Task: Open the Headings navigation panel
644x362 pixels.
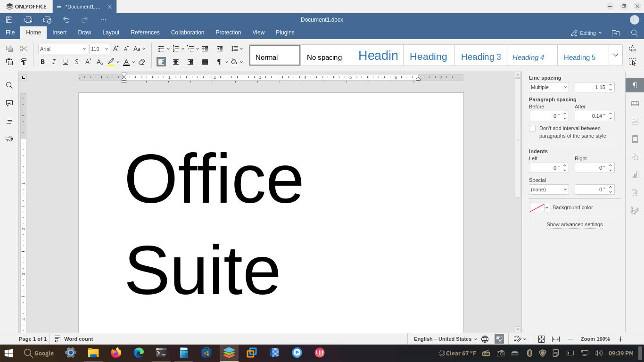Action: [x=9, y=121]
